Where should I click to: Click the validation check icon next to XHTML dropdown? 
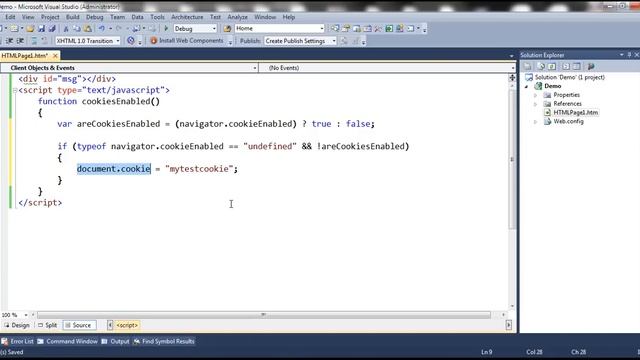point(131,40)
